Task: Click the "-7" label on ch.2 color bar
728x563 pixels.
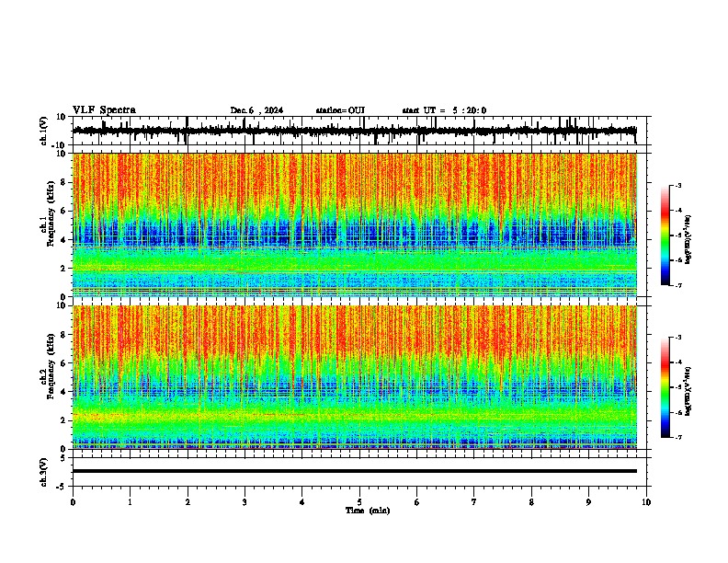Action: 677,437
